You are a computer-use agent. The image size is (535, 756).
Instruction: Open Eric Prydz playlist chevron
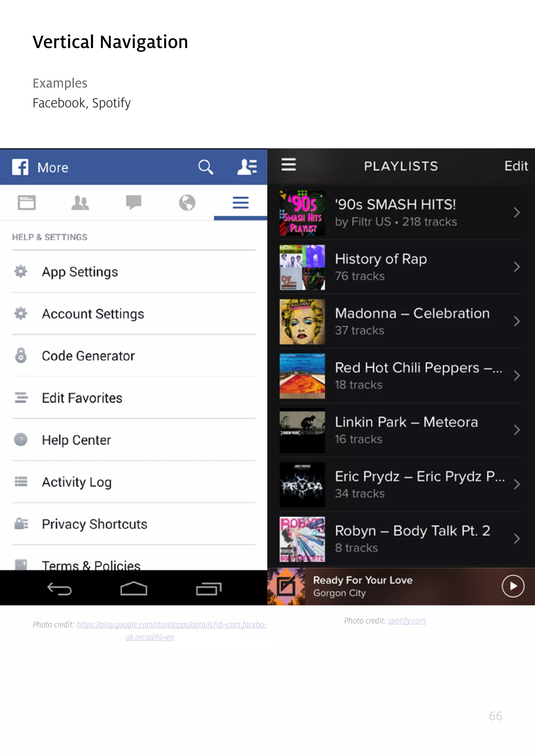click(x=516, y=484)
